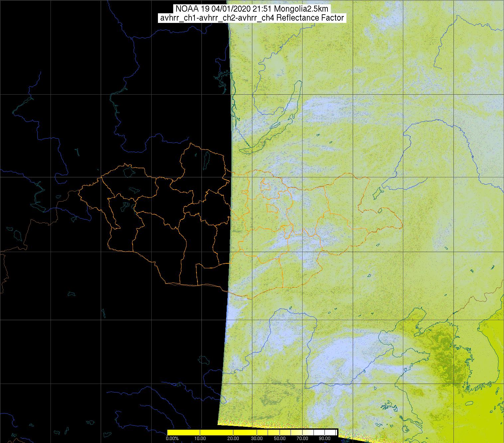Click the '20.00' colorbar label

pyautogui.click(x=233, y=438)
